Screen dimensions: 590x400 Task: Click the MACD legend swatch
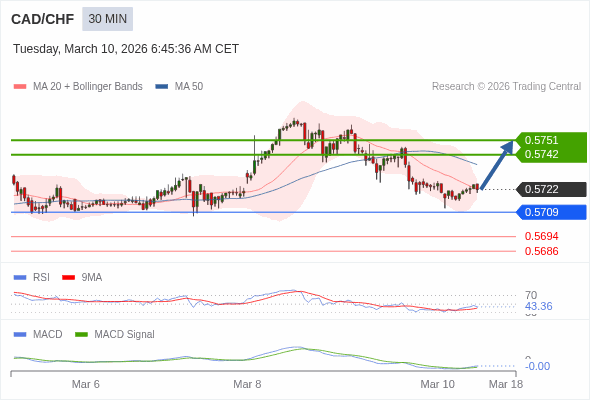click(20, 335)
